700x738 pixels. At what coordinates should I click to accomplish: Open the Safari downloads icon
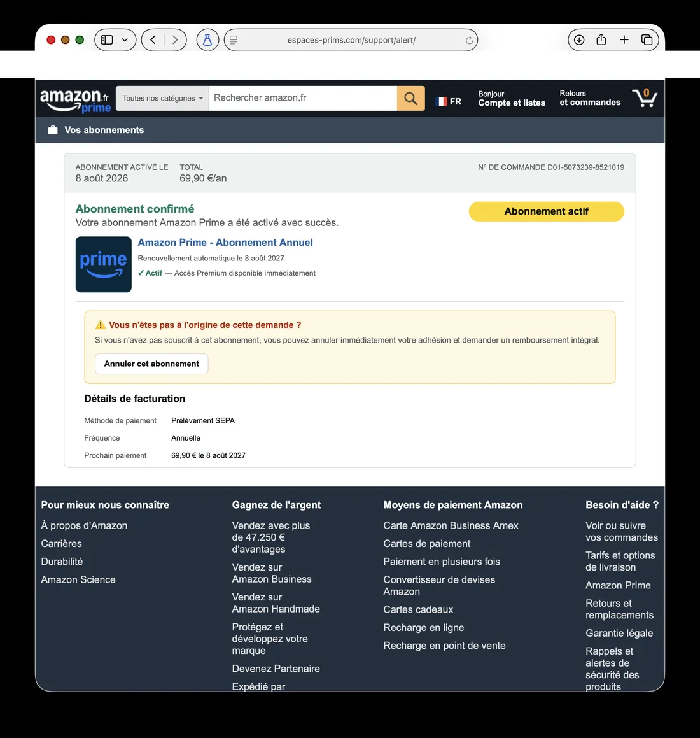click(x=579, y=40)
